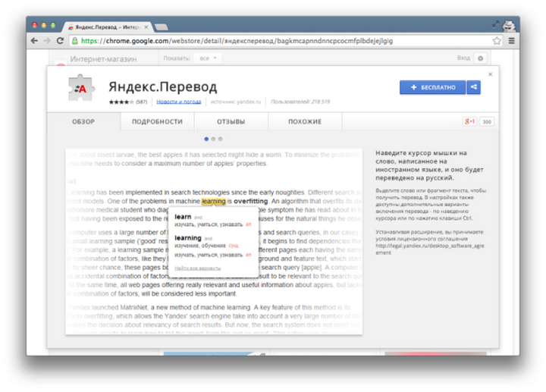Click the 300 plus-one count bubble
Screen dimensions: 546x392
click(486, 121)
